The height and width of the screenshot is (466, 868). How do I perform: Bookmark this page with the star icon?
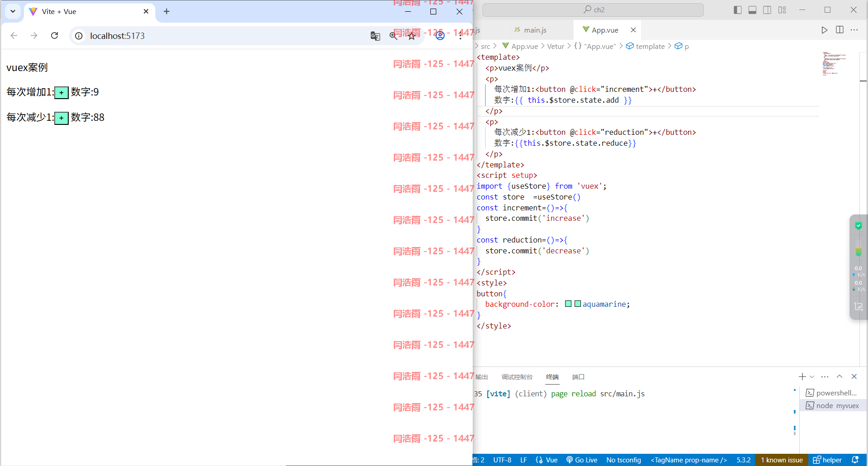click(x=411, y=36)
